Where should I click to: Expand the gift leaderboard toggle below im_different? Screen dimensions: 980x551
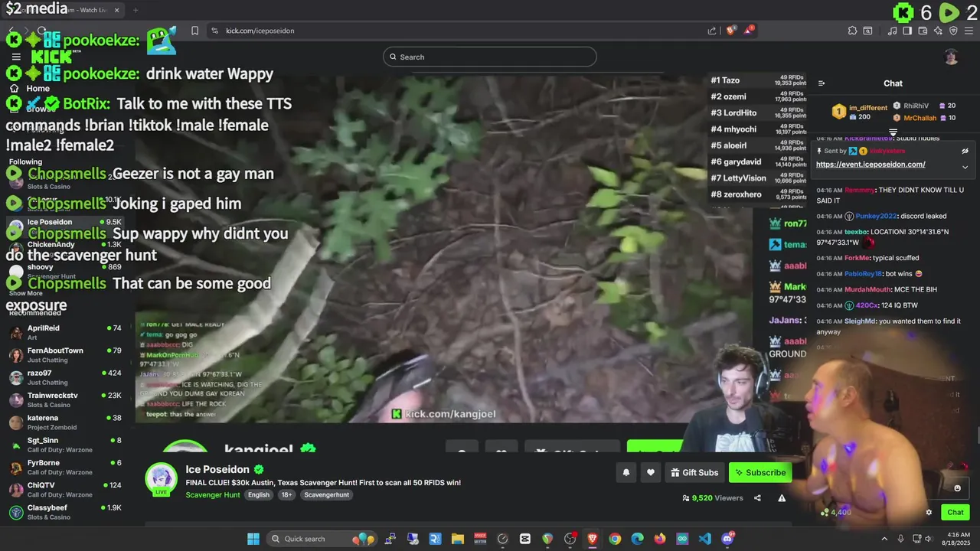893,132
